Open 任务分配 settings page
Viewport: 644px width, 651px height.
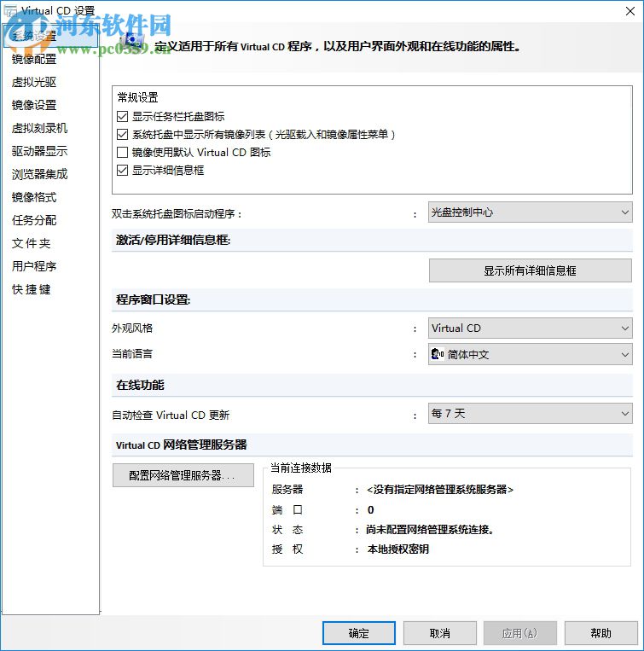tap(34, 220)
